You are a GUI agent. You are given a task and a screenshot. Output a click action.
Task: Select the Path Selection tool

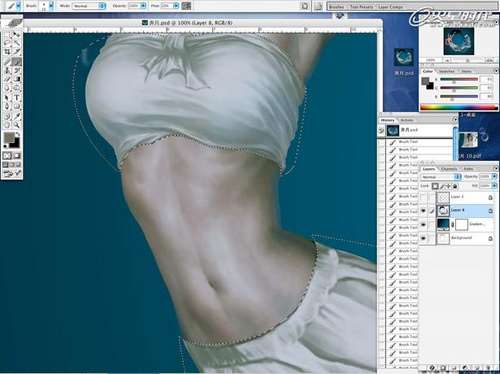(7, 98)
